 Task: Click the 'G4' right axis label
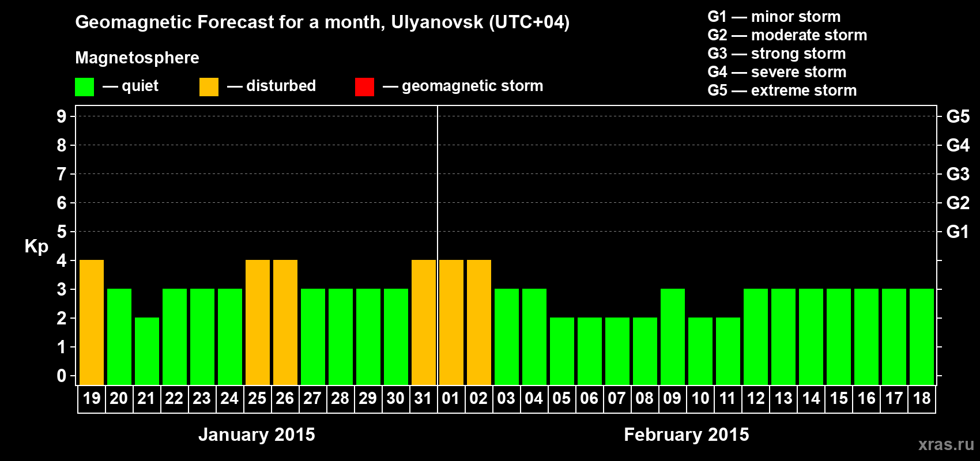[x=958, y=145]
